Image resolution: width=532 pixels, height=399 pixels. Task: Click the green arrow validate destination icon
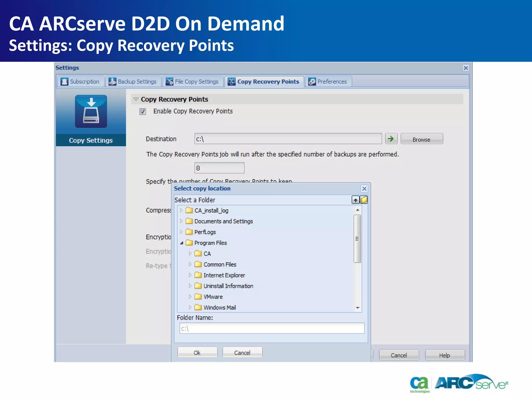click(x=391, y=139)
